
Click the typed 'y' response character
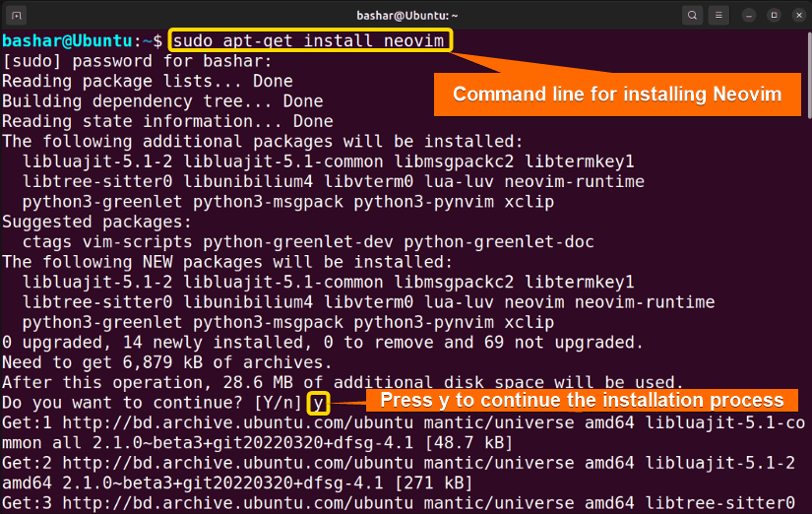(x=318, y=404)
